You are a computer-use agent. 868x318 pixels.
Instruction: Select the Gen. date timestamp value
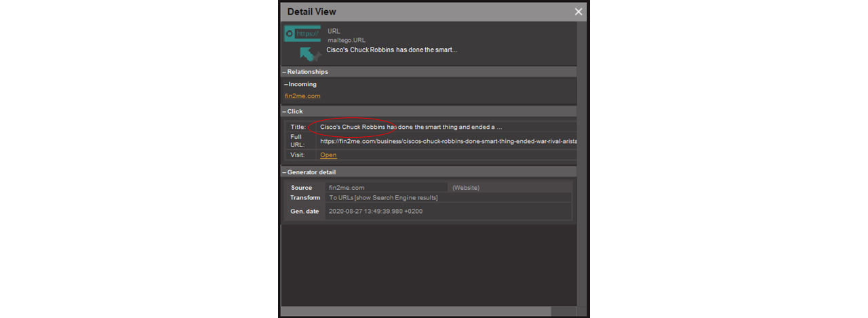point(376,211)
